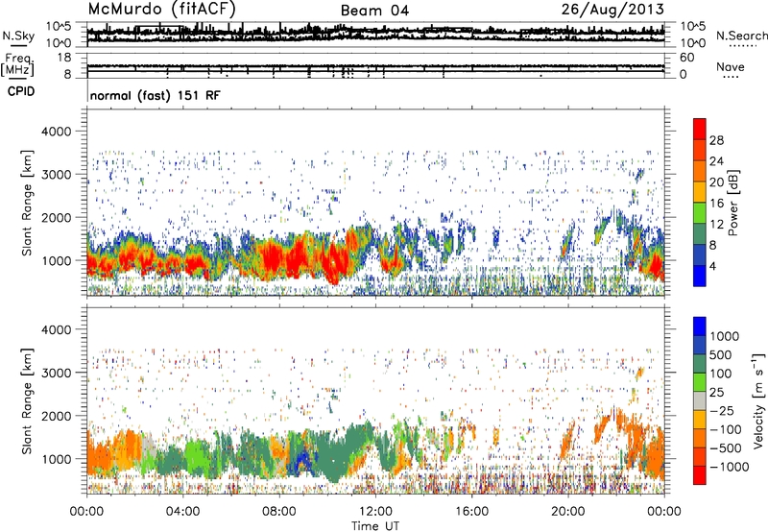Click the left "10^5" noise axis tick
The width and height of the screenshot is (768, 532).
[x=59, y=26]
